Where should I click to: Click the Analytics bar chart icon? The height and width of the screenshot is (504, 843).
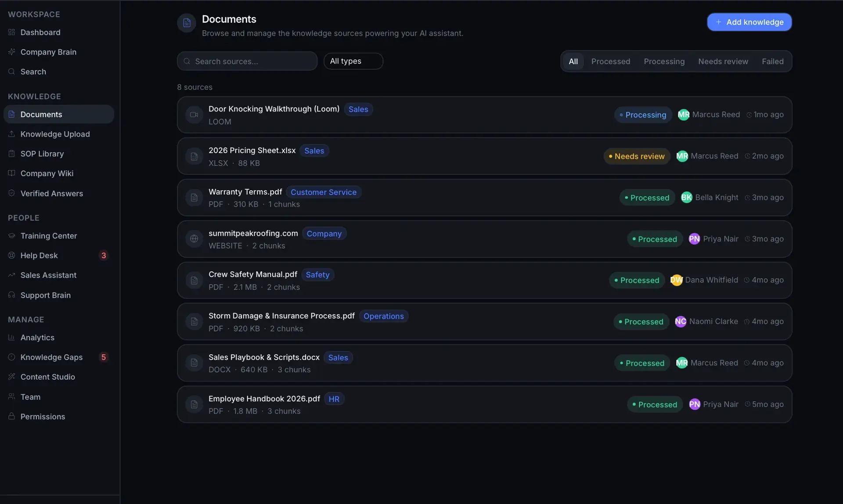pyautogui.click(x=11, y=337)
